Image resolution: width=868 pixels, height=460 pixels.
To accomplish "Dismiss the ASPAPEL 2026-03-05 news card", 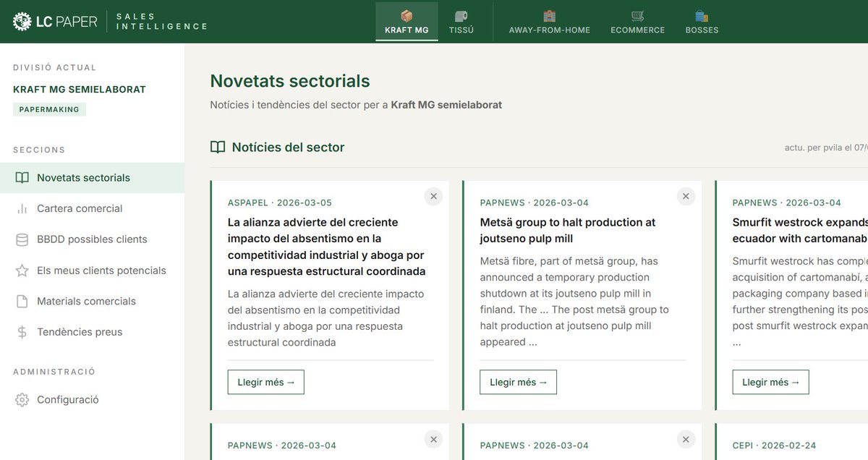I will tap(433, 196).
